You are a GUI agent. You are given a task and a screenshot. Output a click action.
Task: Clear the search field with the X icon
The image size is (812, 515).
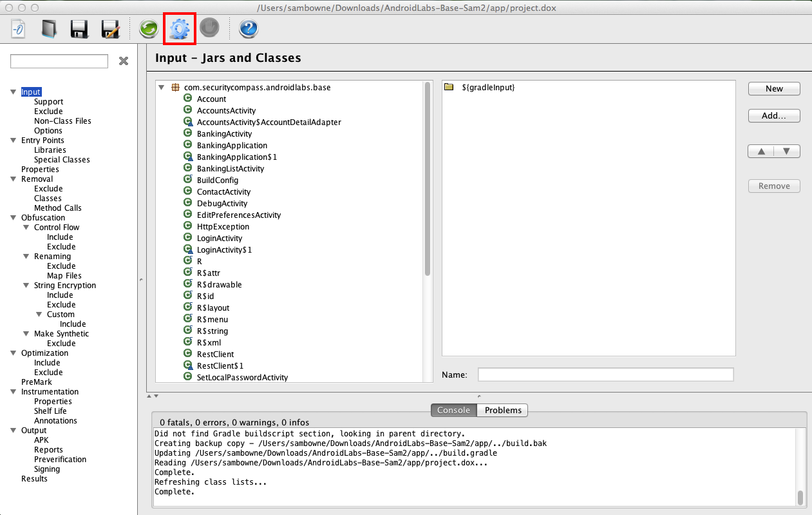(x=124, y=61)
